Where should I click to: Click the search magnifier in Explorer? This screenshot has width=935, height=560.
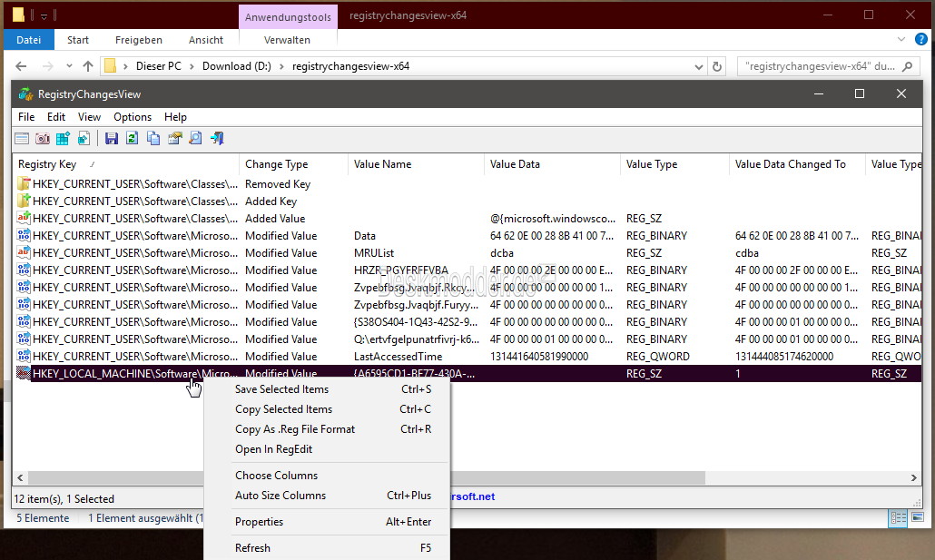coord(908,66)
